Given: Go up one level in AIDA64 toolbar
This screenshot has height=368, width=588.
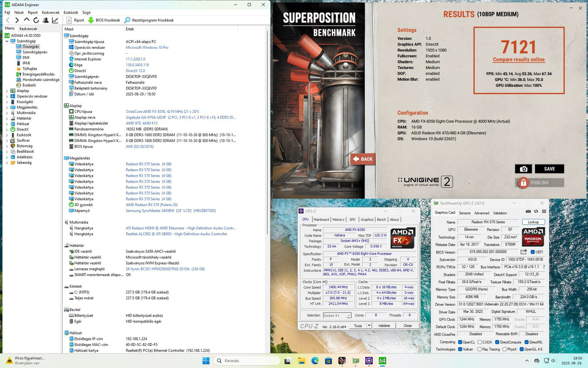Looking at the screenshot, I should [27, 20].
